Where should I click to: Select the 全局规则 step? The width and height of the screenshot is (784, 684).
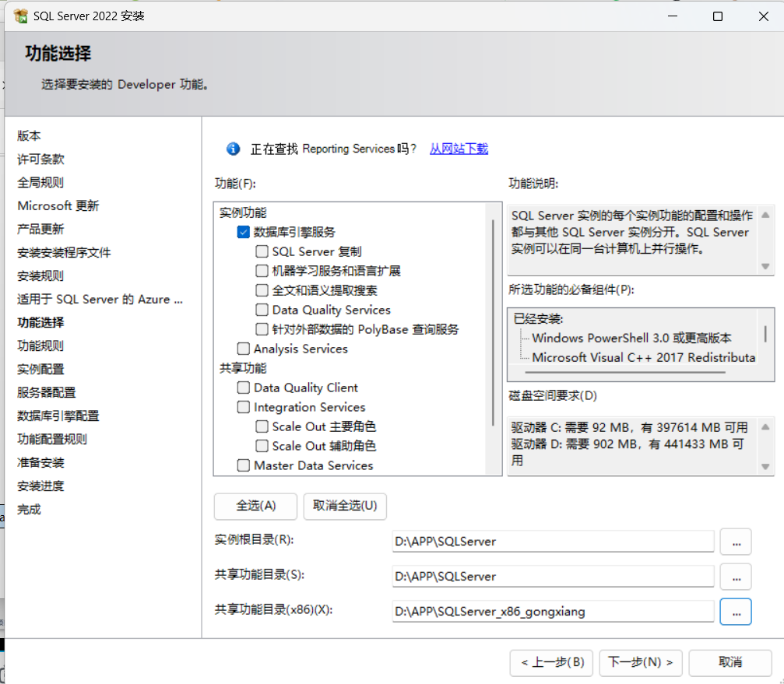click(40, 182)
